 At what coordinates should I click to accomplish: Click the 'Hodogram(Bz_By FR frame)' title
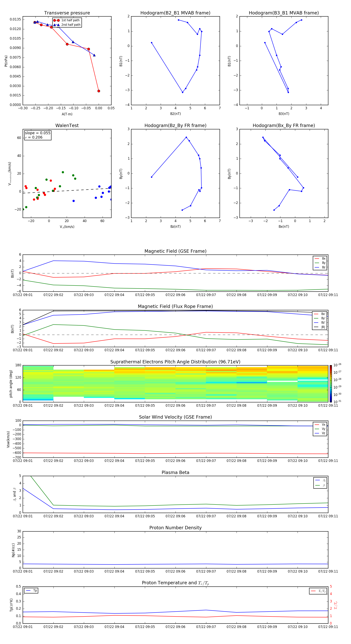pyautogui.click(x=175, y=125)
